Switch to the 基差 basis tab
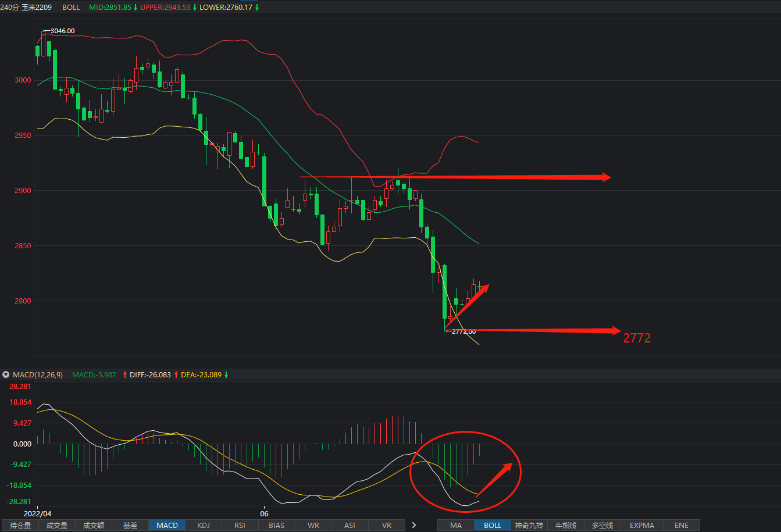Screen dimensions: 781x532 130,525
